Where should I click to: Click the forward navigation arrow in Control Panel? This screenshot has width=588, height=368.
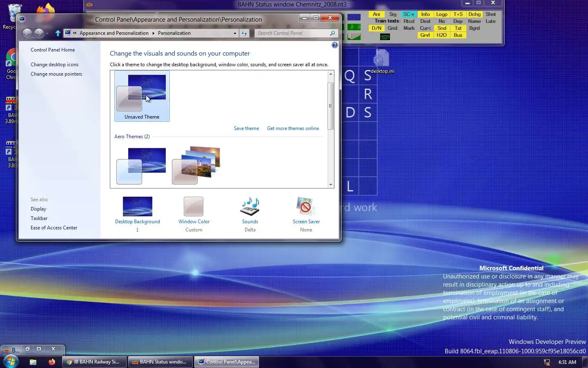coord(39,33)
